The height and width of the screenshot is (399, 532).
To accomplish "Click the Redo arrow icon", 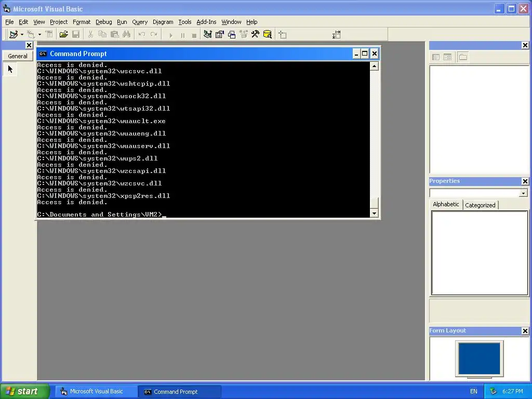I will [x=154, y=34].
